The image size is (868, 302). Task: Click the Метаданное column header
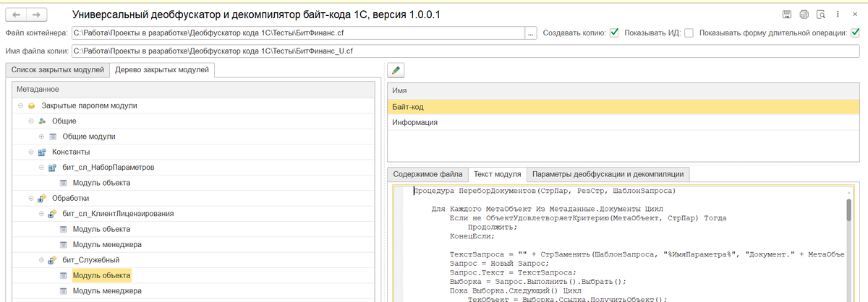pos(194,89)
